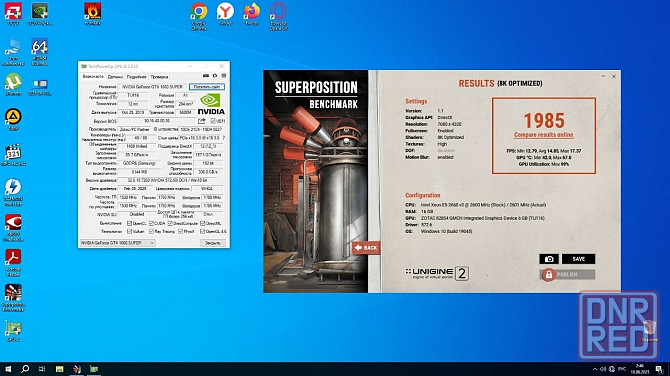Click the bus interface question mark icon
670x376 pixels.
click(223, 138)
